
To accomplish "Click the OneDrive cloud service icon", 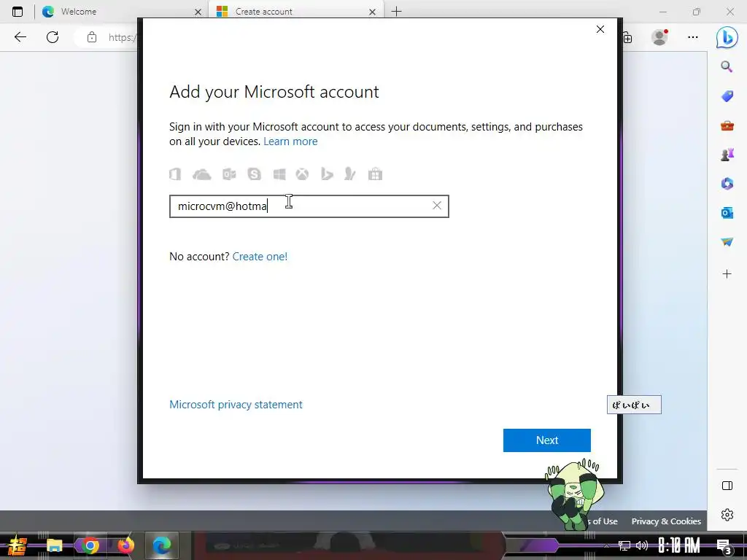I will tap(201, 174).
